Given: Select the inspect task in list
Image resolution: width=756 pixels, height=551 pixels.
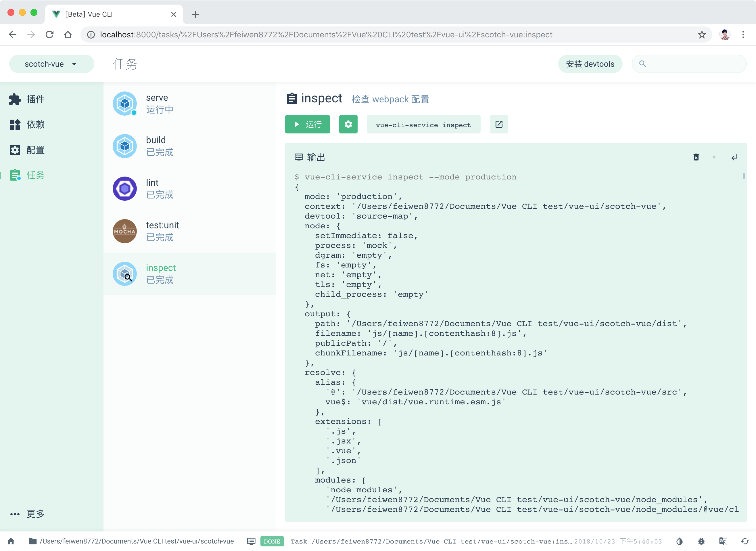Looking at the screenshot, I should [190, 274].
